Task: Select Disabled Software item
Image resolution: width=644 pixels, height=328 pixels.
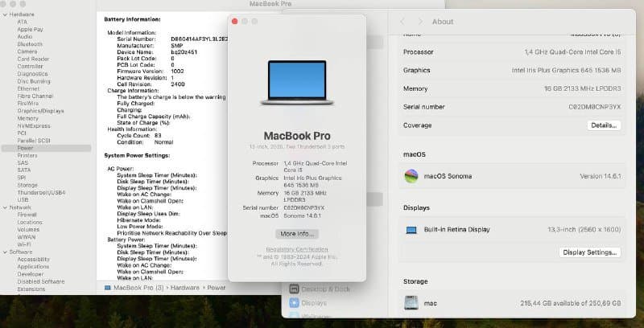Action: point(41,281)
